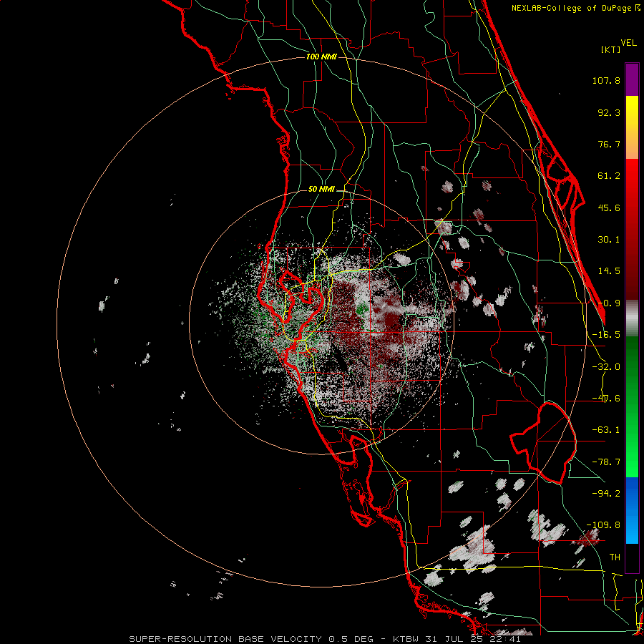Click the [KT] units label
Viewport: 644px width, 644px height.
click(x=610, y=49)
